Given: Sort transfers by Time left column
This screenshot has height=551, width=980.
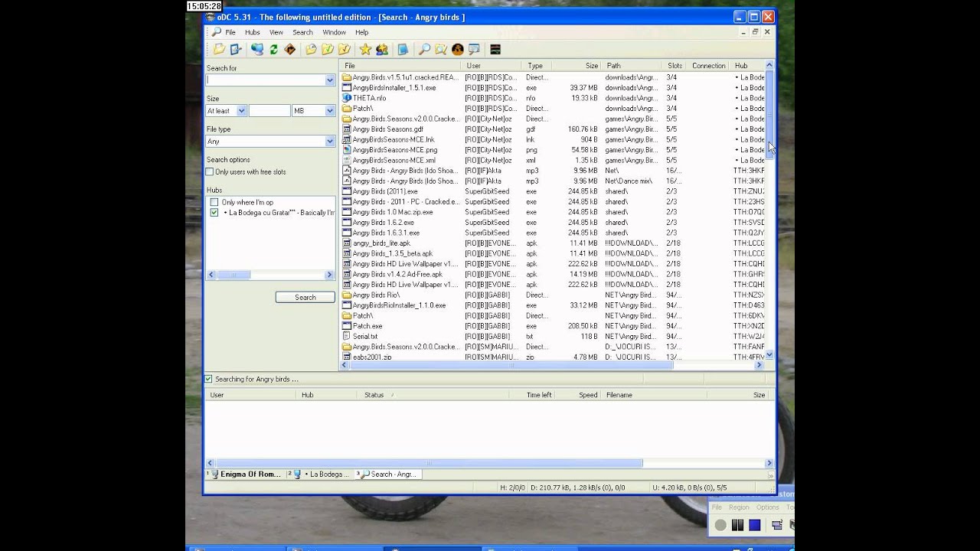Looking at the screenshot, I should point(531,395).
